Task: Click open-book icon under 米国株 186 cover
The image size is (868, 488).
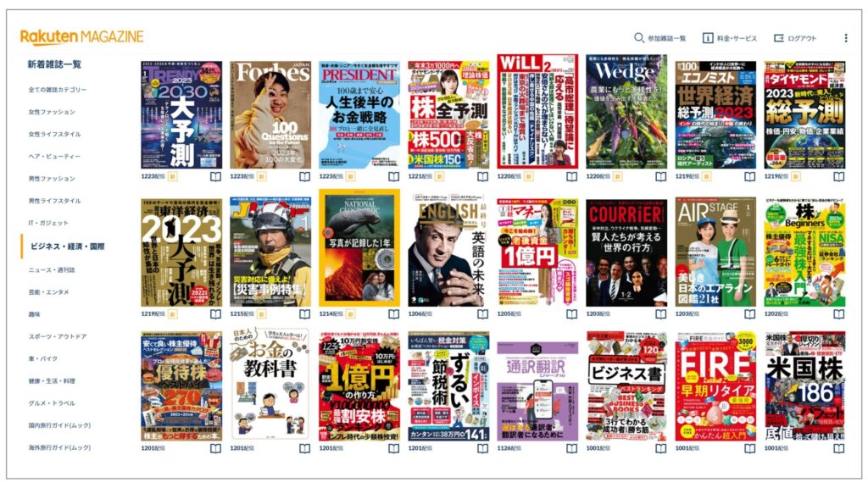Action: pyautogui.click(x=839, y=448)
